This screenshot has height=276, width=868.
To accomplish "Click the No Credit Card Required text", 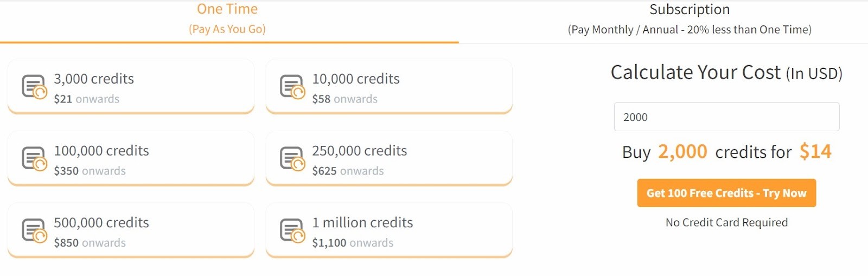I will (x=726, y=223).
